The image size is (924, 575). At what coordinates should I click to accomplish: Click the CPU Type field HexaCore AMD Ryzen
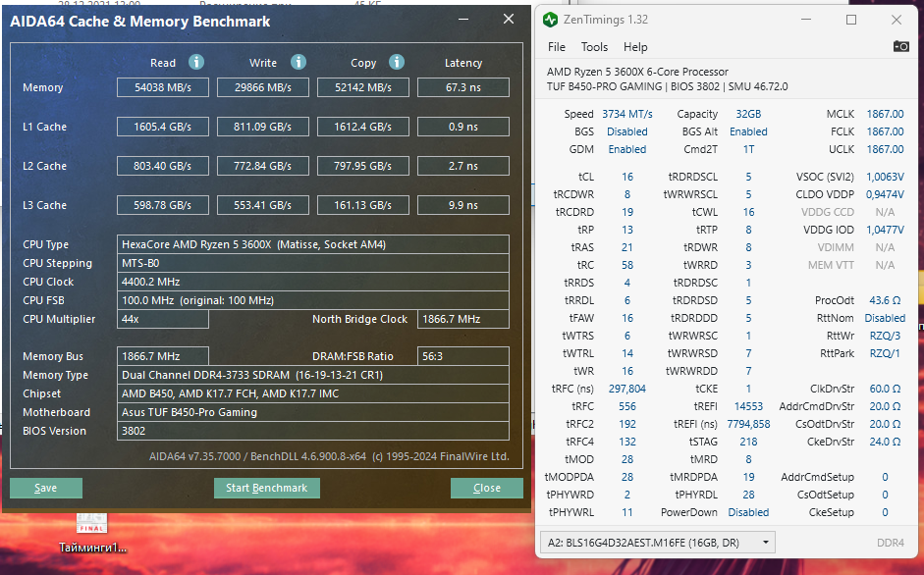[313, 244]
